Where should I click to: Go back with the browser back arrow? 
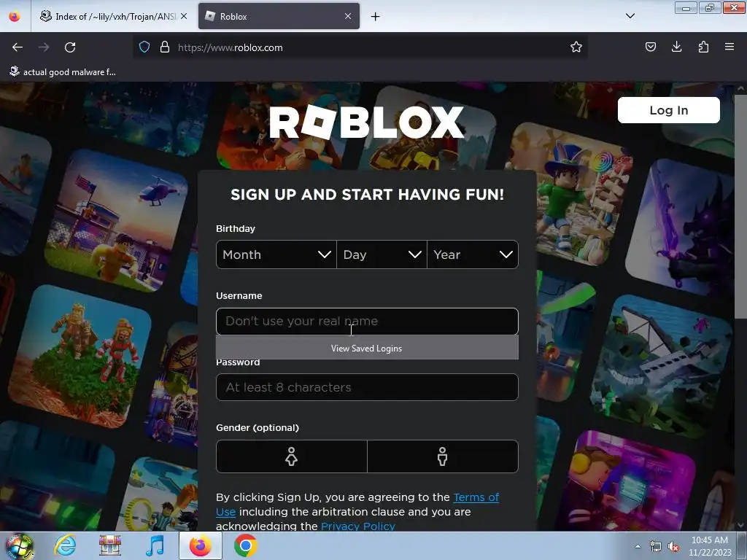(18, 47)
